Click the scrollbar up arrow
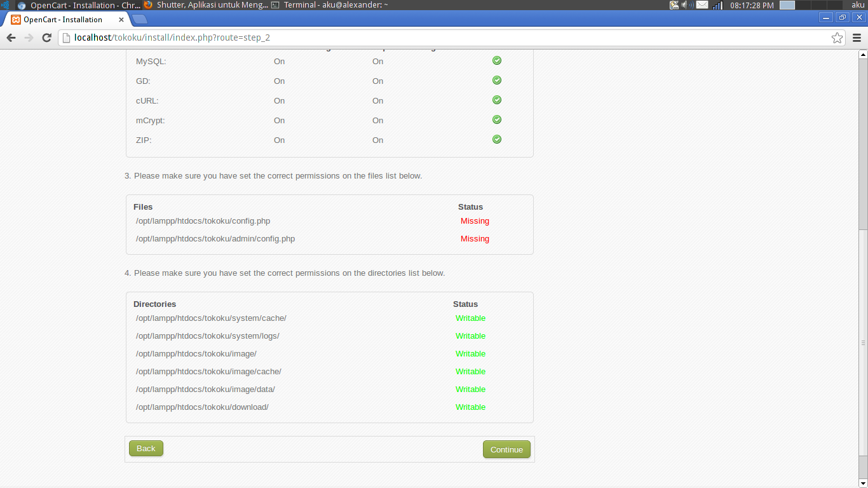The width and height of the screenshot is (868, 488). pos(863,54)
